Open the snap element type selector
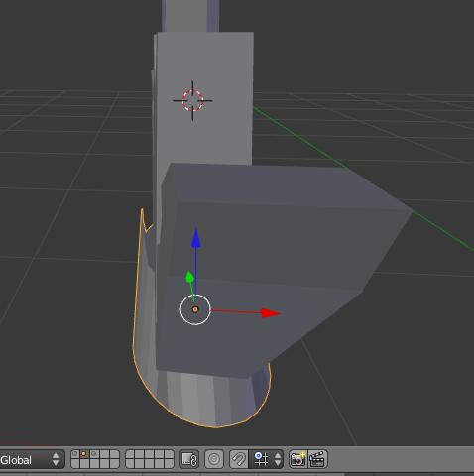Screen dimensions: 474x476 (x=261, y=459)
